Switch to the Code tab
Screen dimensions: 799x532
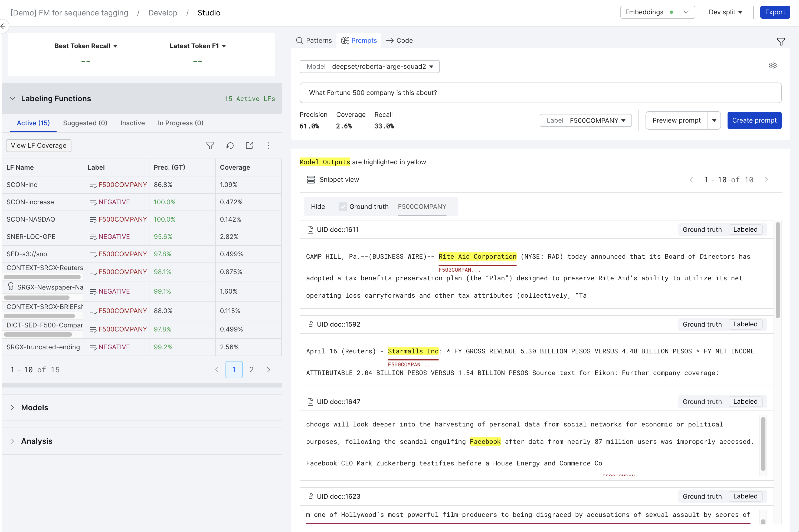[x=399, y=40]
